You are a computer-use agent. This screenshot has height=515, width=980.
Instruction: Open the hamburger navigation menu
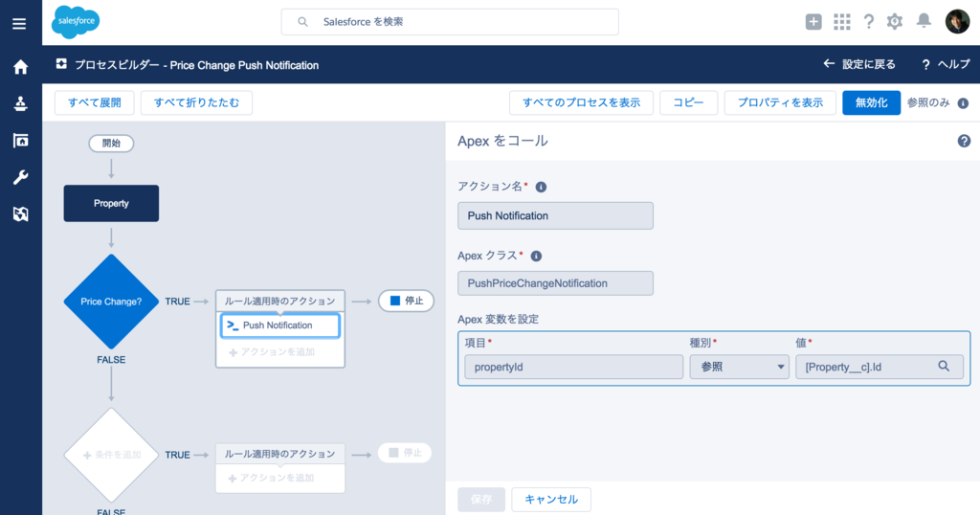(19, 24)
